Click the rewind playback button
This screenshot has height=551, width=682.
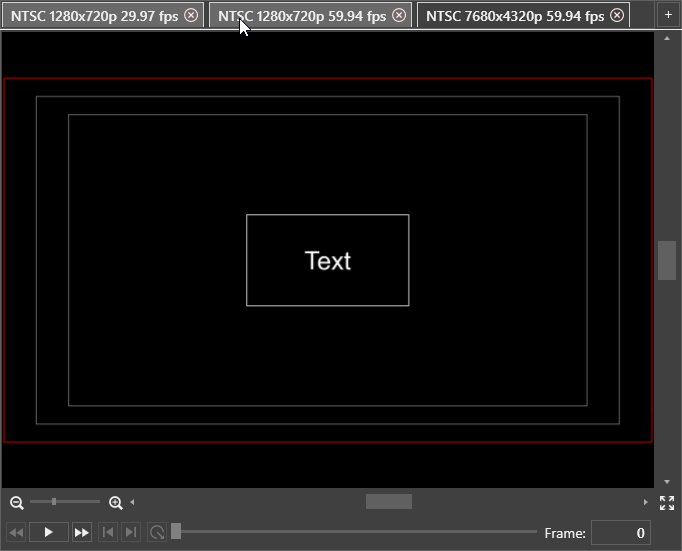pyautogui.click(x=16, y=532)
